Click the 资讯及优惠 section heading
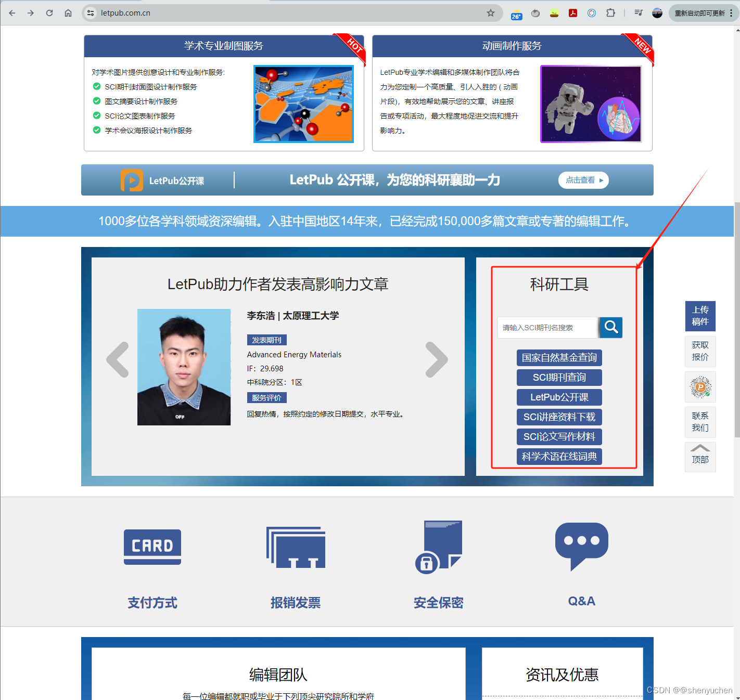The image size is (740, 700). [562, 675]
